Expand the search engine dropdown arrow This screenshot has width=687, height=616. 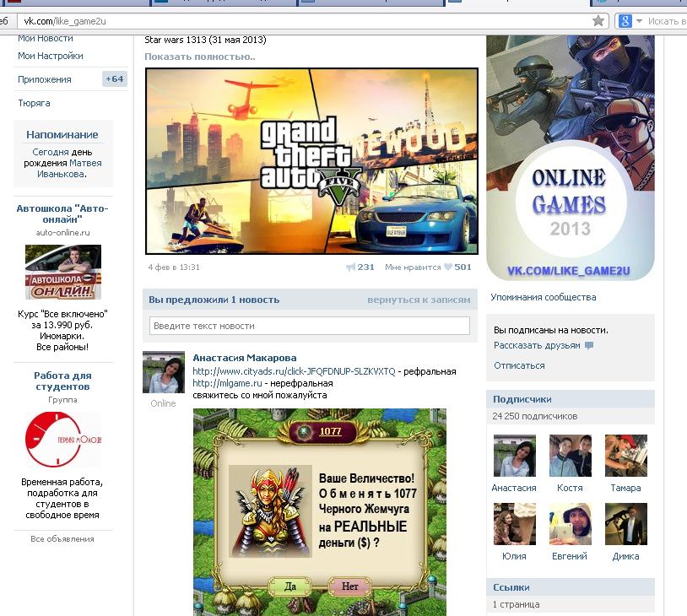coord(639,20)
